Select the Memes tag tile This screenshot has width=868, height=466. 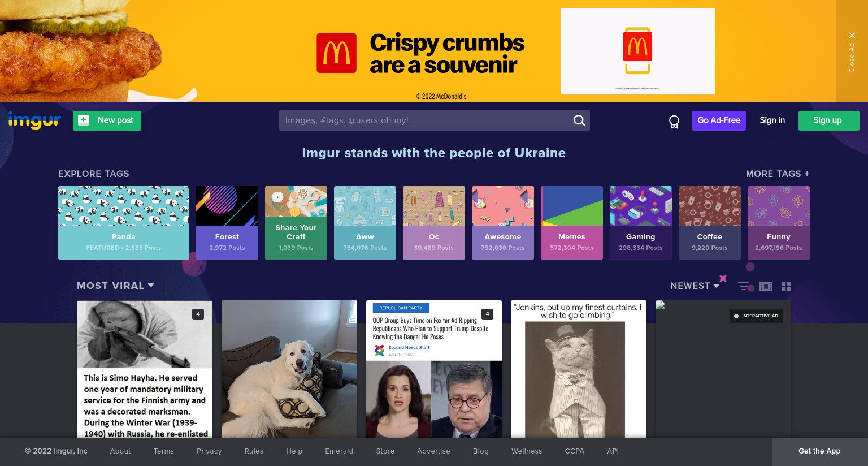572,223
